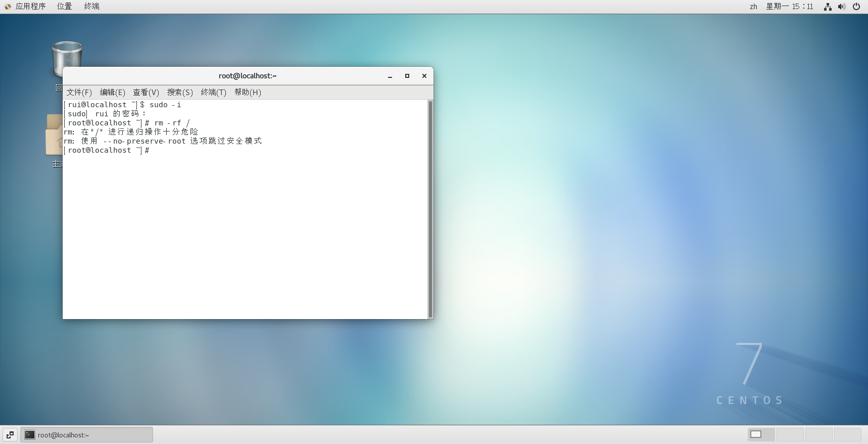Viewport: 868px width, 444px height.
Task: Maximize the terminal window
Action: pos(407,76)
